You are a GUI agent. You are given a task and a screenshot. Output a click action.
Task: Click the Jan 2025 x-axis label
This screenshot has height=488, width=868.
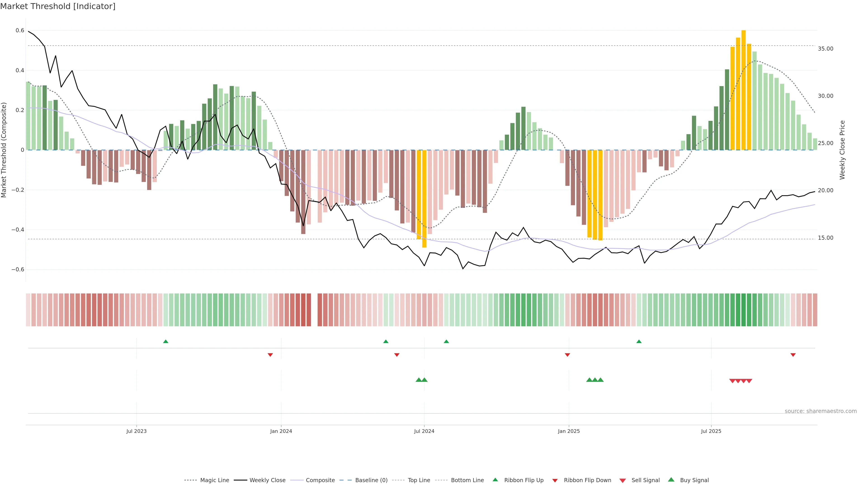[x=568, y=431]
